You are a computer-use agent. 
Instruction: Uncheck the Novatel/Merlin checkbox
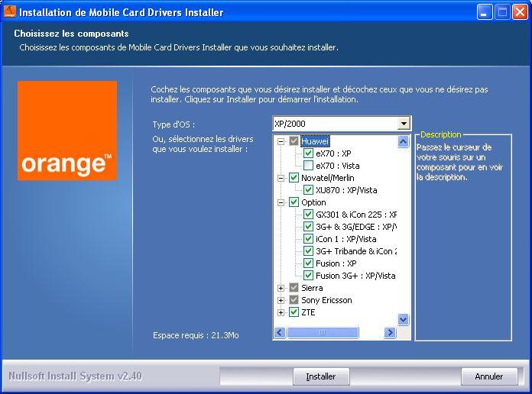point(294,178)
